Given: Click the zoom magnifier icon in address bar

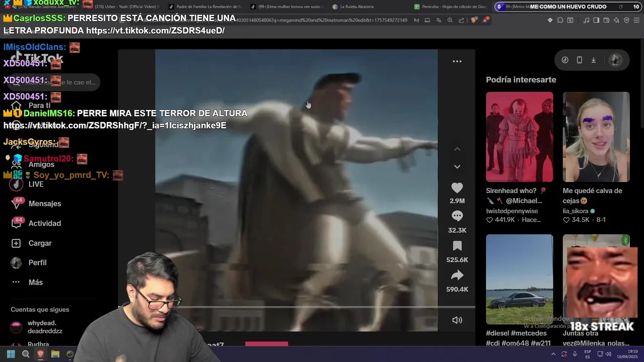Looking at the screenshot, I should 450,20.
